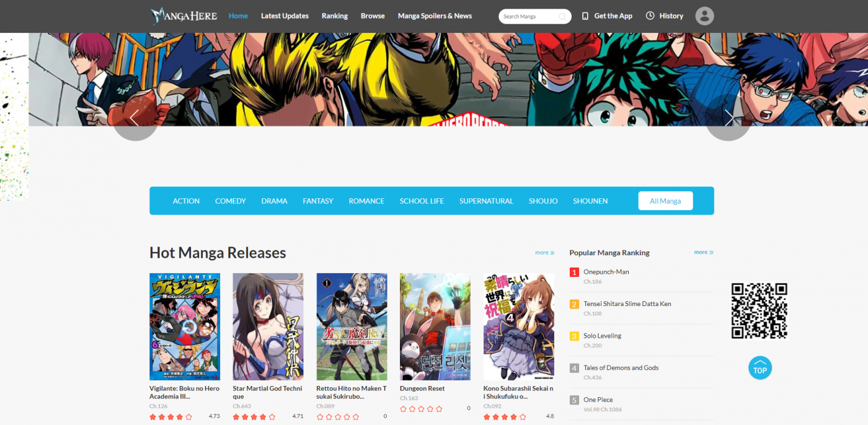Click the clock icon beside History
This screenshot has width=868, height=425.
(x=650, y=16)
